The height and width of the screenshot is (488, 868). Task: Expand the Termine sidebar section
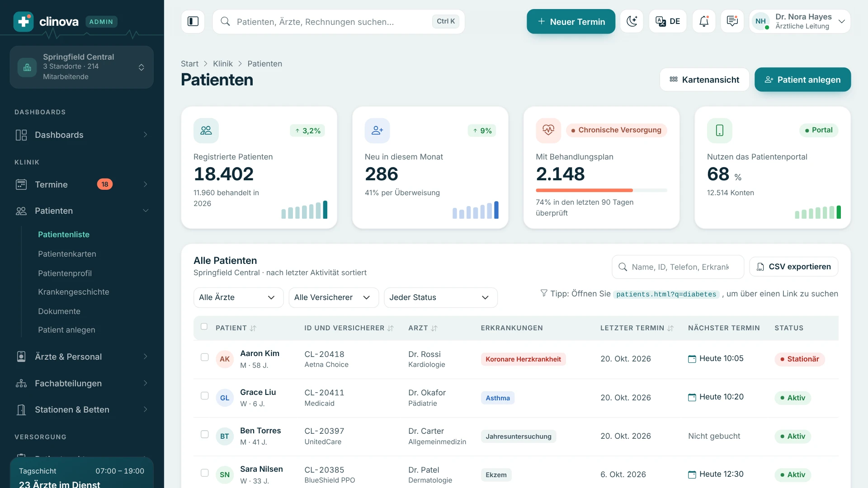click(x=82, y=184)
